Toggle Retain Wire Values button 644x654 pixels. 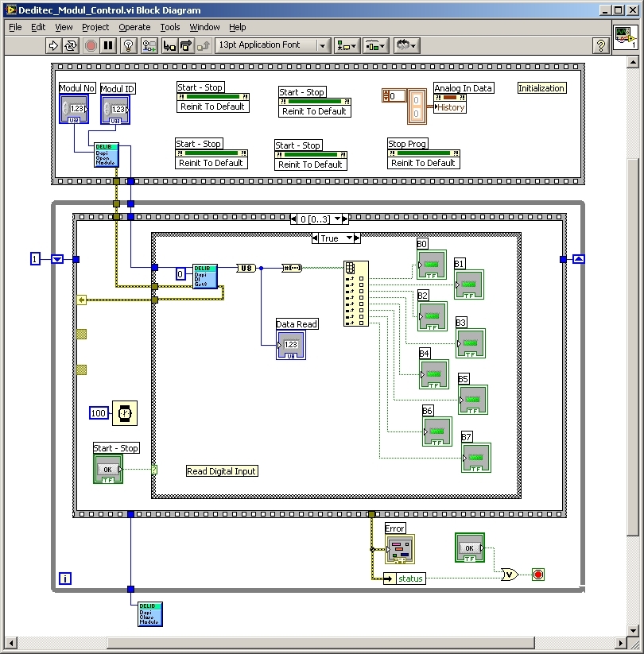(x=149, y=45)
